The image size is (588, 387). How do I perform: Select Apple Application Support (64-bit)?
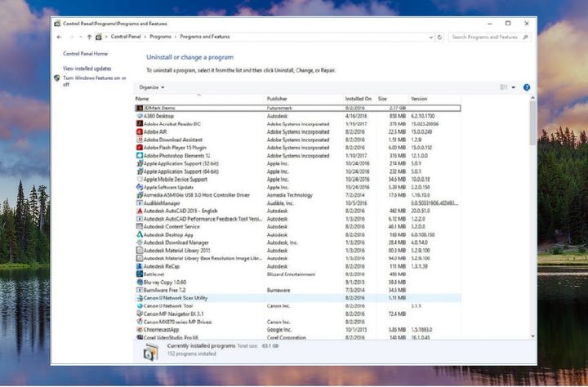(x=298, y=171)
